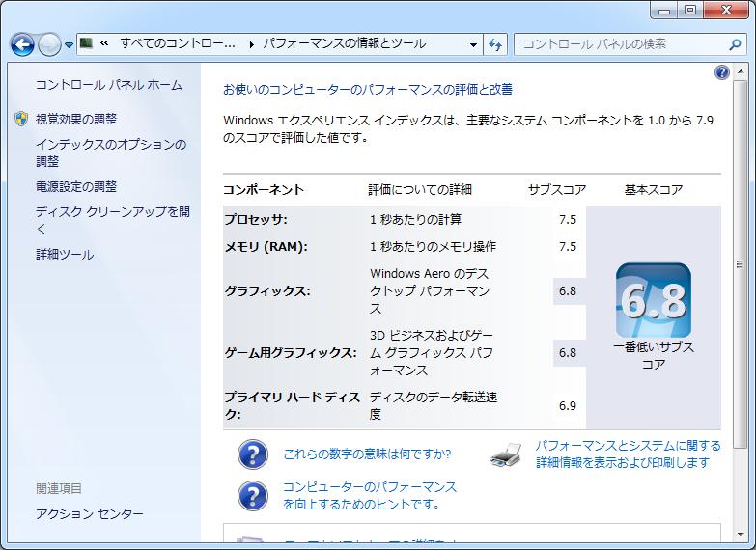The image size is (756, 550).
Task: Click サブスコア column header
Action: (x=557, y=190)
